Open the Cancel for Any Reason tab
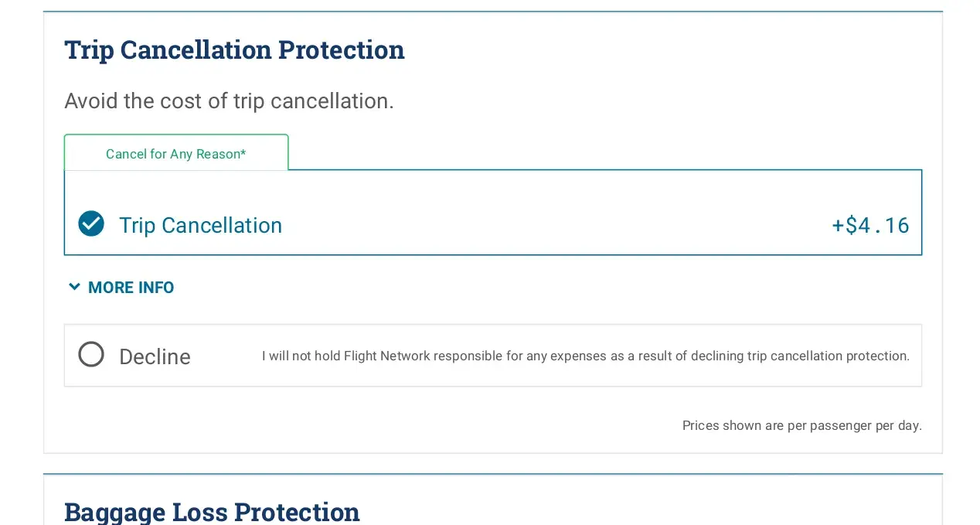This screenshot has width=980, height=525. 175,154
